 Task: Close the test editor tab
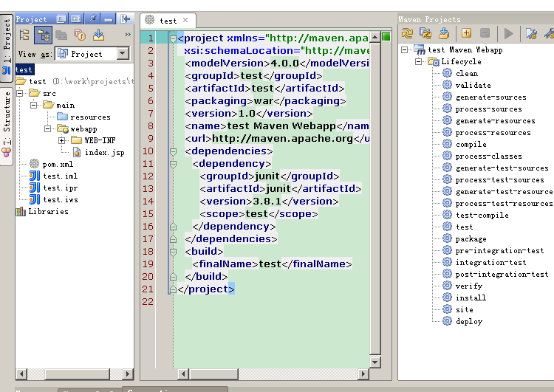185,21
